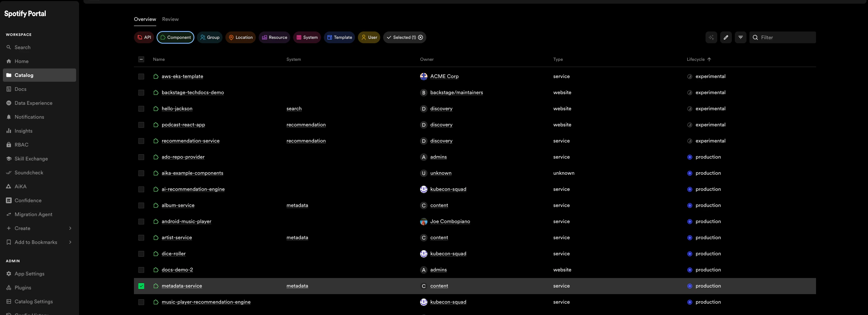Open Skill Exchange in sidebar
Screen dimensions: 868x315
tap(40, 159)
